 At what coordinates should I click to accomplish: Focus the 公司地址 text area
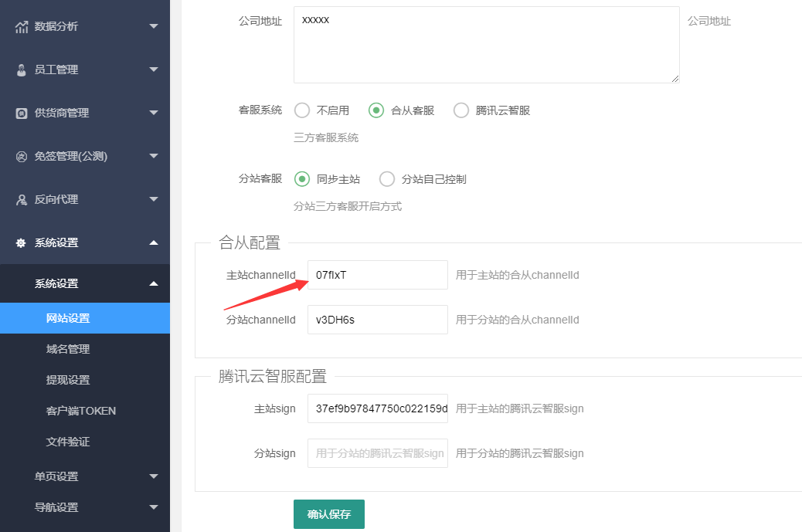point(487,45)
